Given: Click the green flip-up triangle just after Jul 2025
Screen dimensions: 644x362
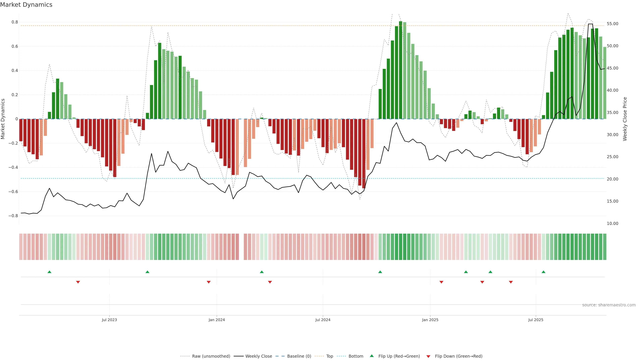Looking at the screenshot, I should (544, 272).
